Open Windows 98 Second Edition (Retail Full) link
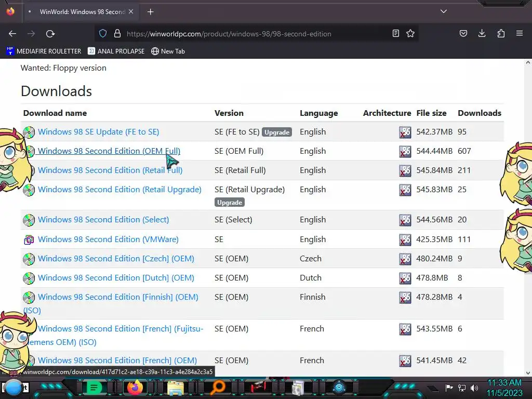 click(110, 170)
